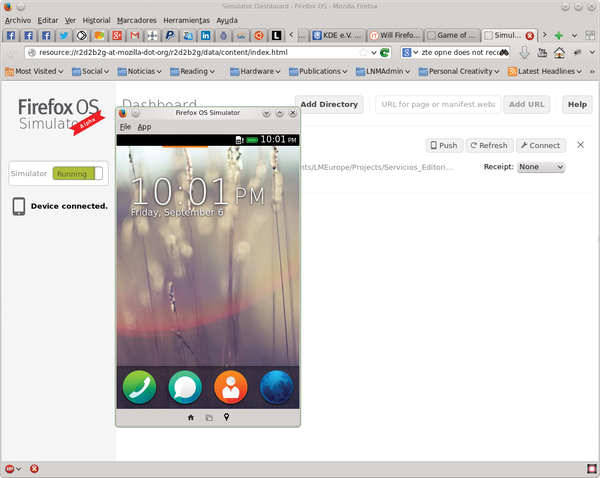Switch to the Game of... tab
Image resolution: width=600 pixels, height=478 pixels.
[x=452, y=36]
